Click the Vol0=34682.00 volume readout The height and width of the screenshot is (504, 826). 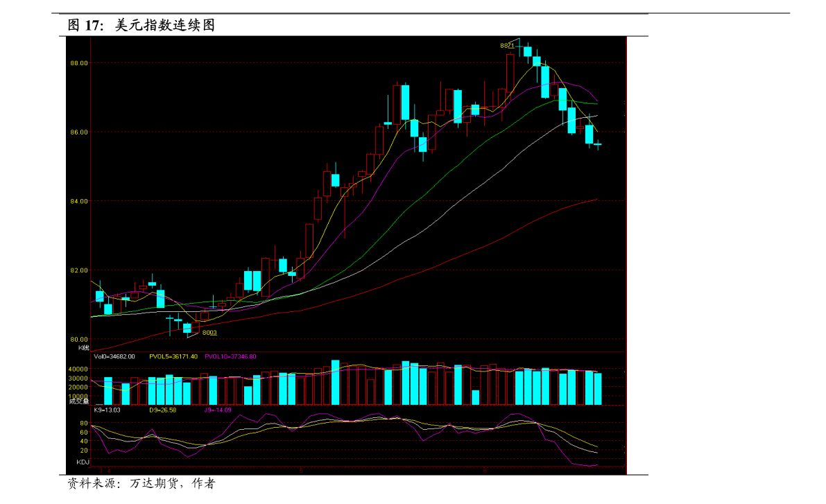(114, 356)
